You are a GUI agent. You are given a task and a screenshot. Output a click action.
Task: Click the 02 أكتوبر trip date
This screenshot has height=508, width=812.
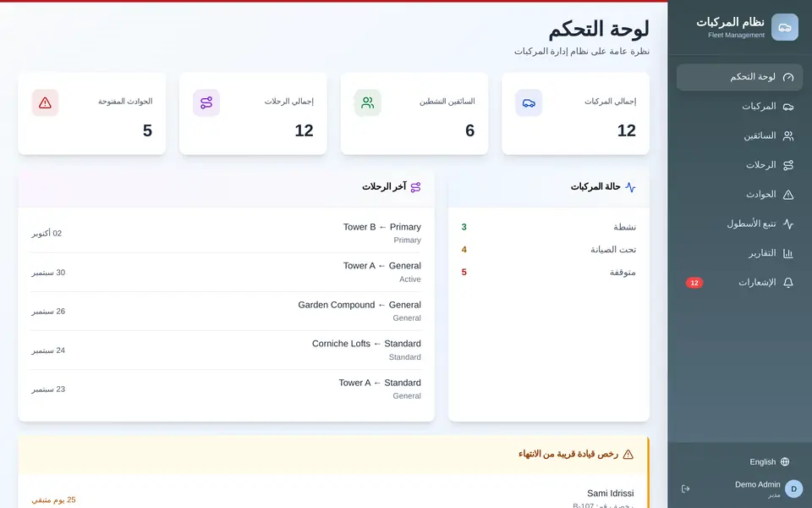47,234
